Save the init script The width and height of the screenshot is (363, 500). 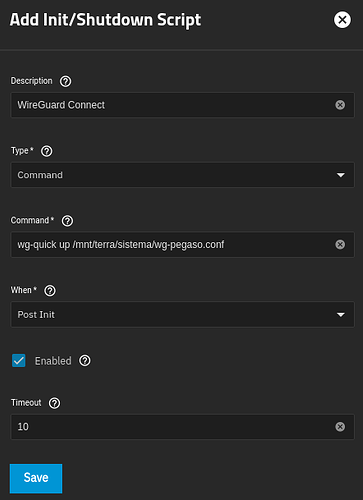click(x=36, y=478)
